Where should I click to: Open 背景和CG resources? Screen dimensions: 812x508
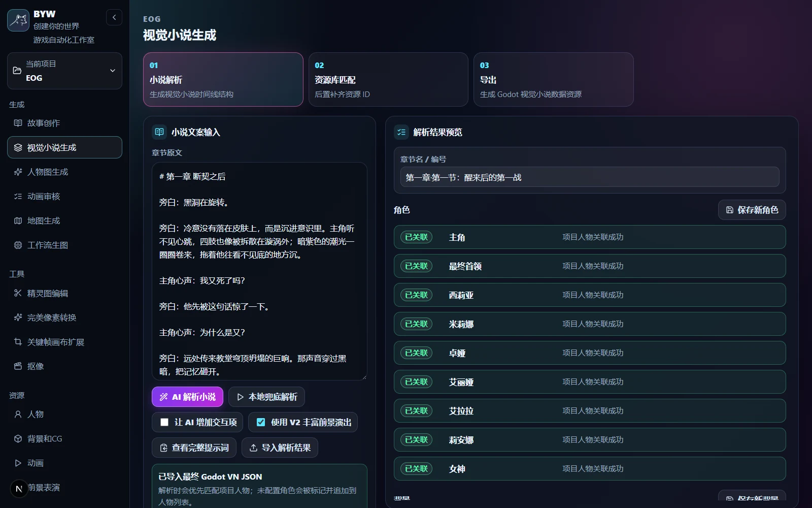click(65, 438)
